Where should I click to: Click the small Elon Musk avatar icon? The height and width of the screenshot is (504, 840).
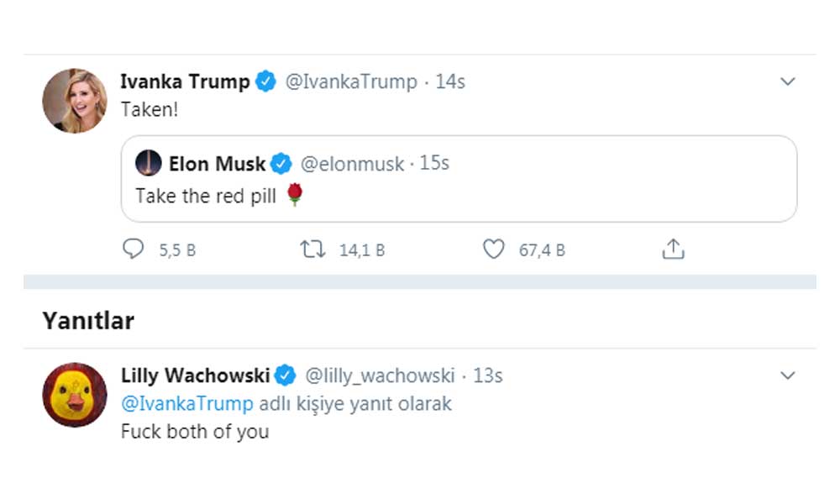149,163
